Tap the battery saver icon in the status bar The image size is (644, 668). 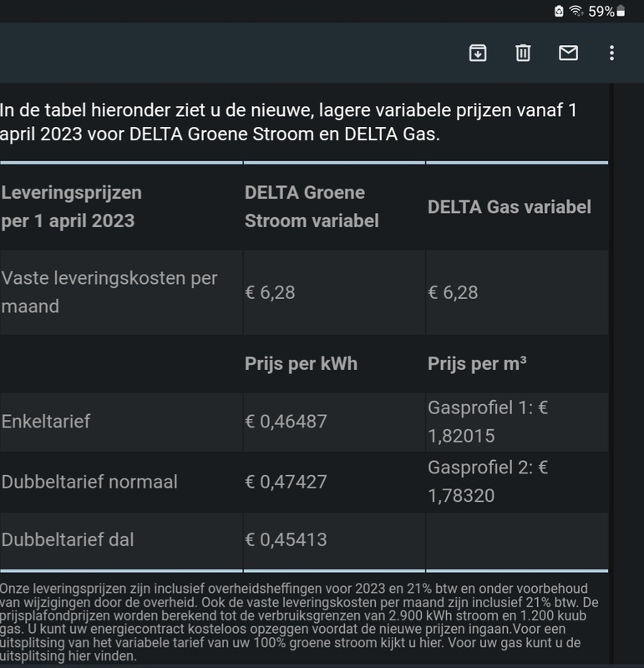[559, 11]
